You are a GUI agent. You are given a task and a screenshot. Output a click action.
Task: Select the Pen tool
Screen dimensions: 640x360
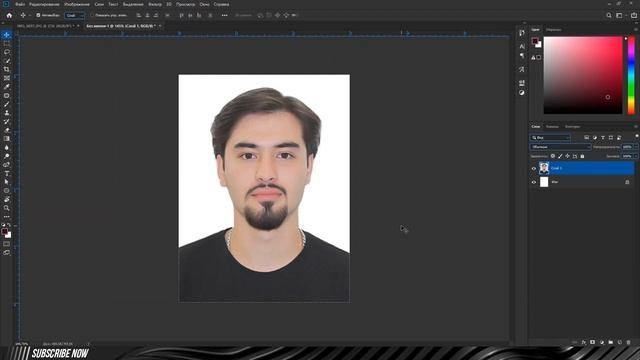click(x=7, y=165)
